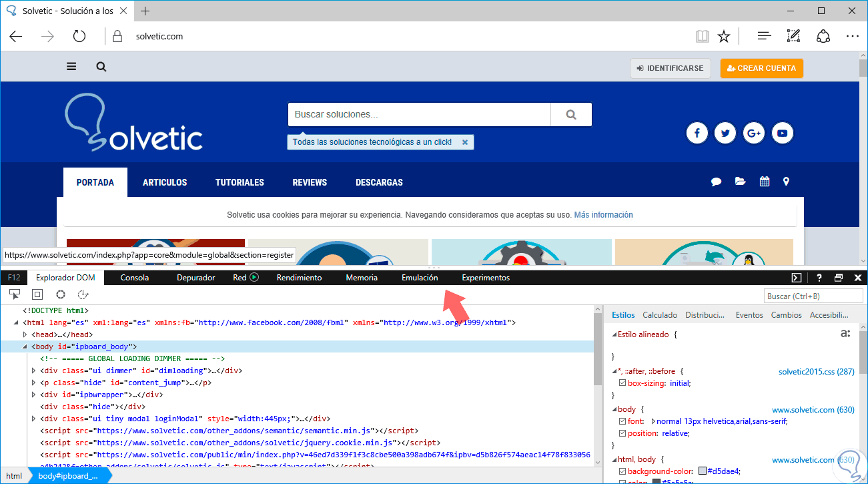868x484 pixels.
Task: Expand the content_jump paragraph node
Action: (34, 383)
